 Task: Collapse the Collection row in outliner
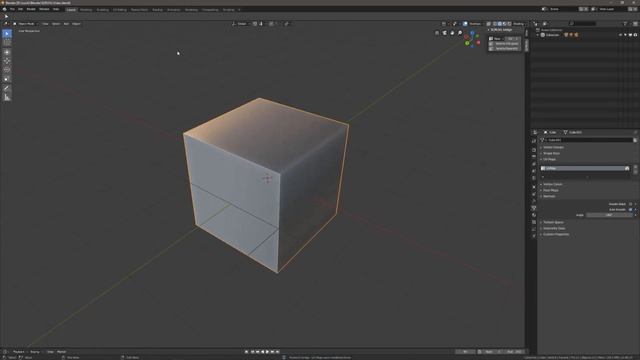click(x=538, y=35)
